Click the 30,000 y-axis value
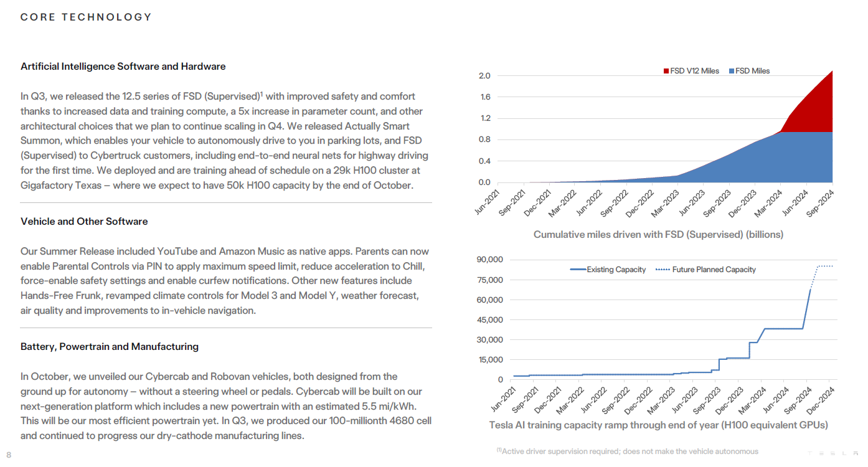The width and height of the screenshot is (868, 467). coord(489,339)
